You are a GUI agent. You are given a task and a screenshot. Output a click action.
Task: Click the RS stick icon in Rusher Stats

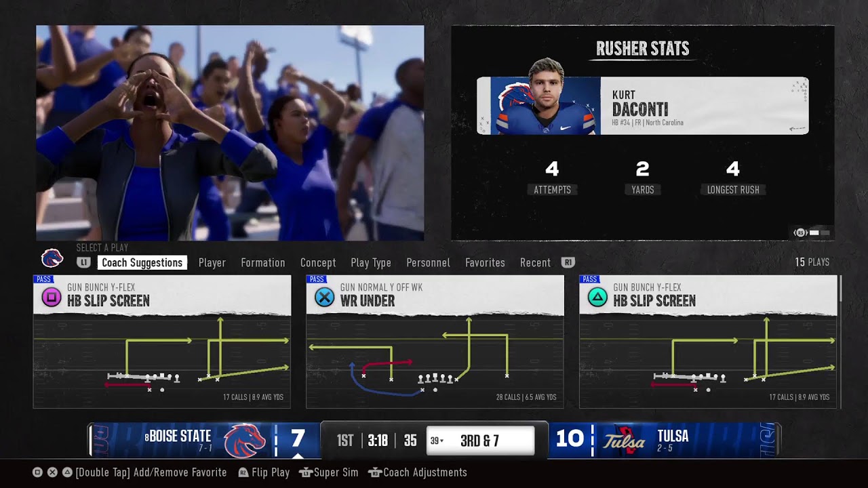(x=800, y=232)
